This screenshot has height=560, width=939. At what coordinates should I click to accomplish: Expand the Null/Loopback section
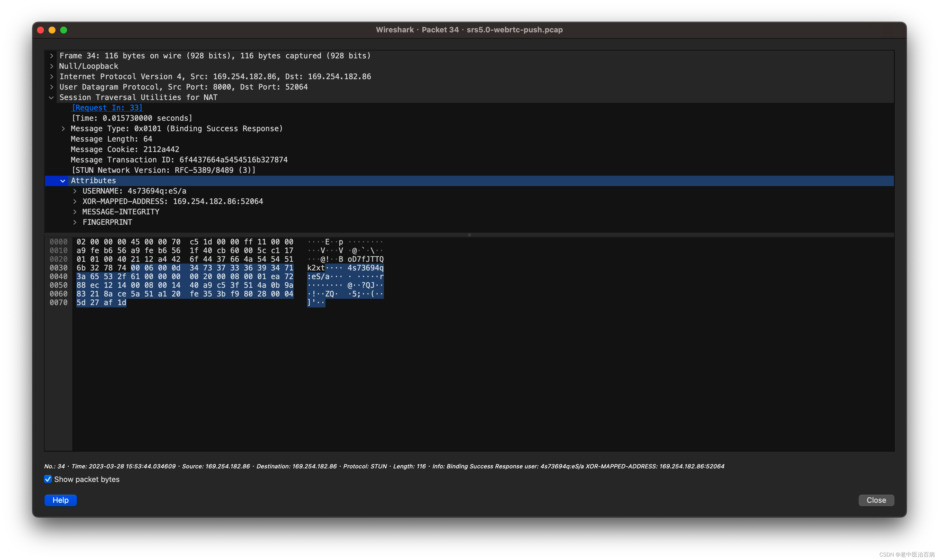coord(52,66)
